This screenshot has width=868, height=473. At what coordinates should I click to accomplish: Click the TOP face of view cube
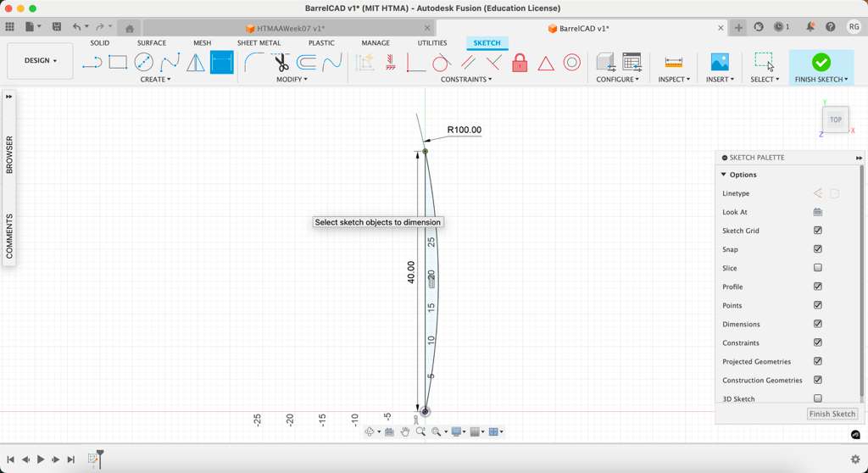tap(835, 120)
